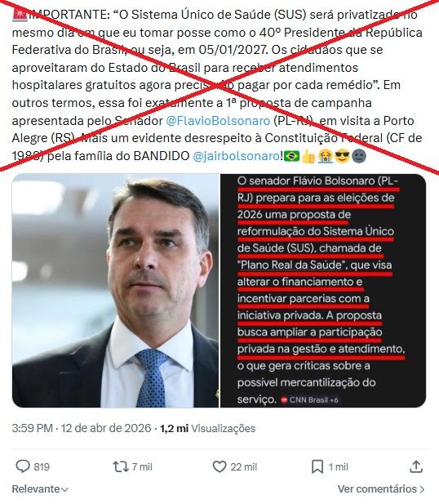Click the 1 mil bookmarks count
439x504 pixels.
point(338,466)
